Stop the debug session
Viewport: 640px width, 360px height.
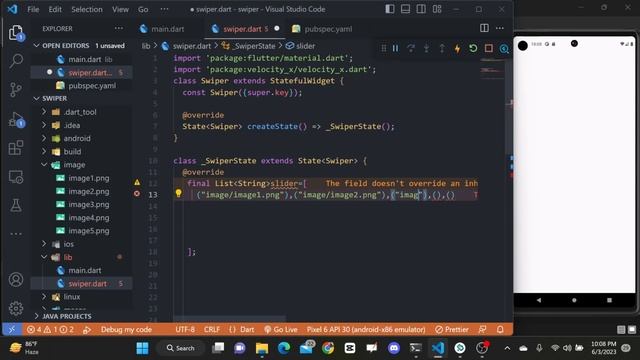489,49
